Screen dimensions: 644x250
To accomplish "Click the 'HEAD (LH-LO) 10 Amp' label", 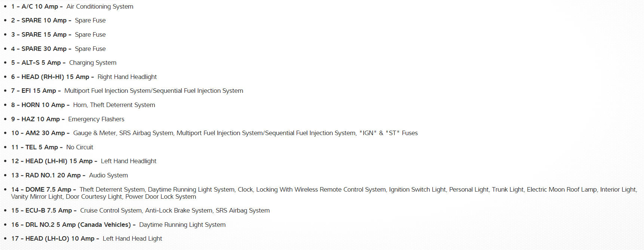I will click(60, 239).
